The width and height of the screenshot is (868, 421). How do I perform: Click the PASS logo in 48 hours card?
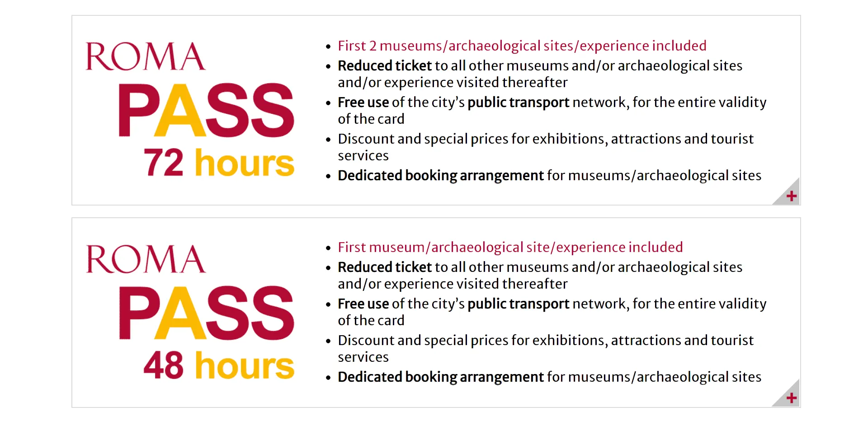click(x=206, y=313)
